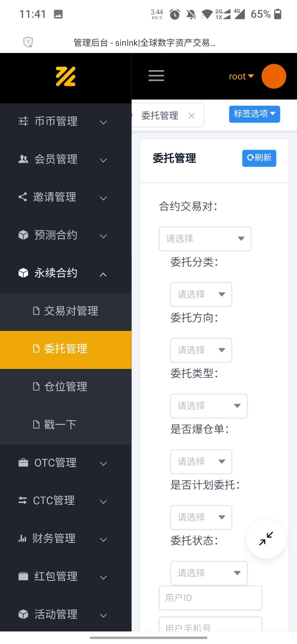Open the 委托状态 select dropdown
297x644 pixels.
pos(209,573)
